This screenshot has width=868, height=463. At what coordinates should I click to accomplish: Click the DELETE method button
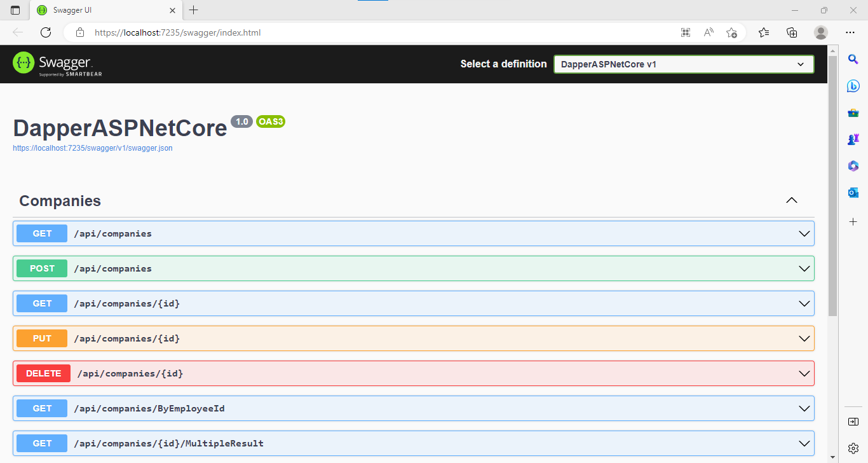click(43, 373)
